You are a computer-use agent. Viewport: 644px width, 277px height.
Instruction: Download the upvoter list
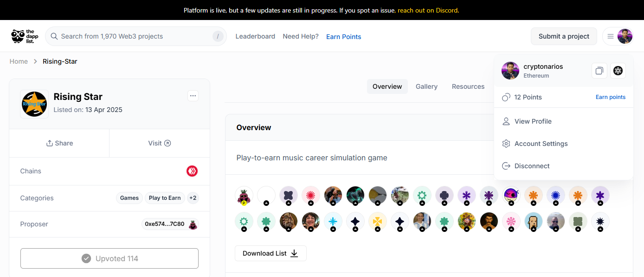tap(270, 253)
